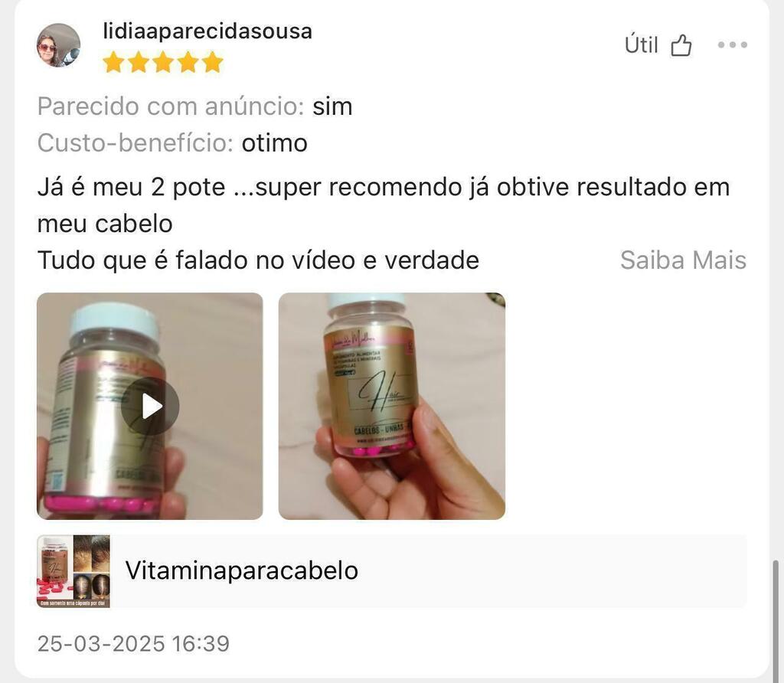Click the first gold star

pyautogui.click(x=113, y=63)
